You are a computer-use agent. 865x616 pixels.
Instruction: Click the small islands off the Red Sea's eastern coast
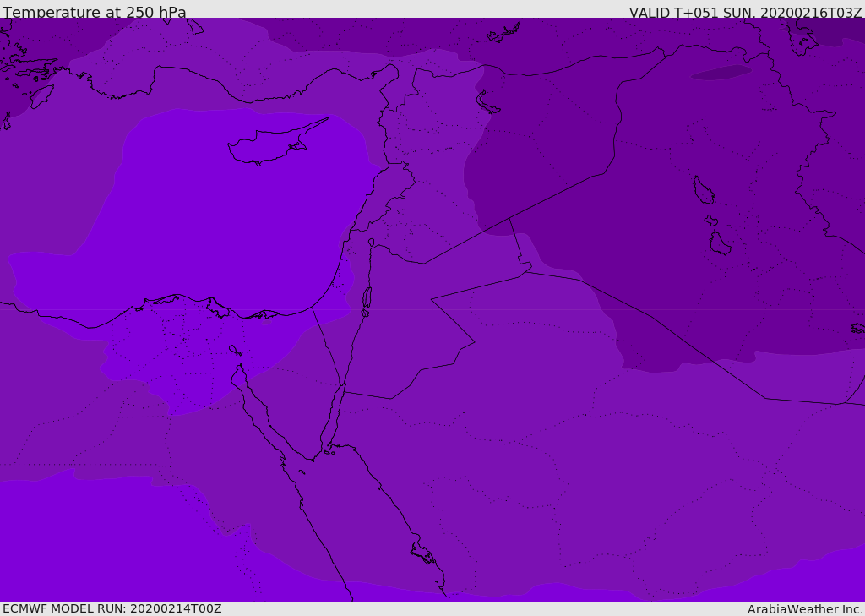click(422, 553)
